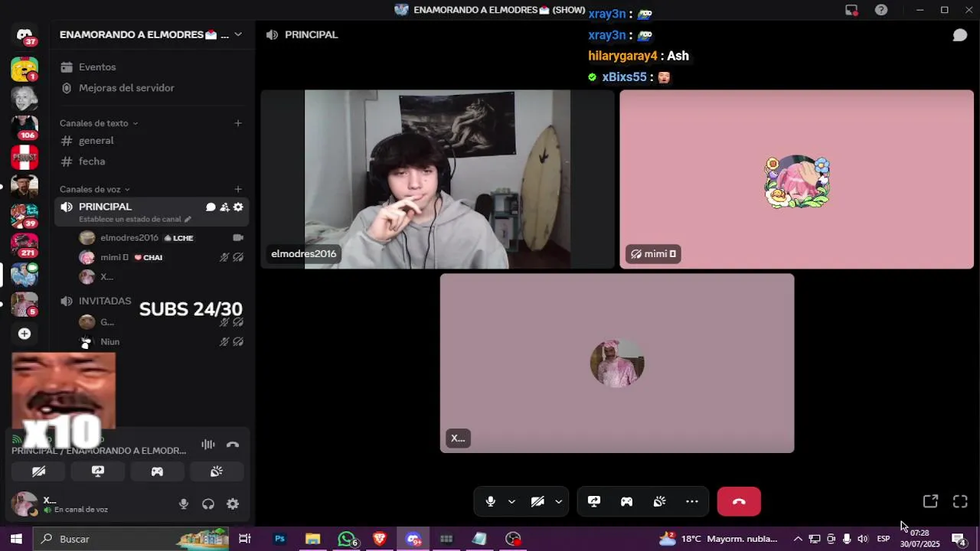980x551 pixels.
Task: Click the add a server plus icon
Action: click(x=24, y=334)
